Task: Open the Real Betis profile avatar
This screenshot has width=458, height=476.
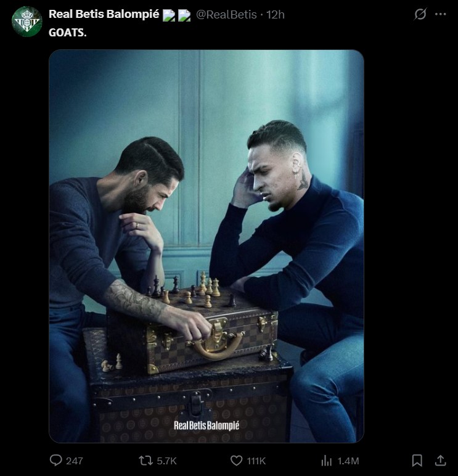Action: (27, 22)
